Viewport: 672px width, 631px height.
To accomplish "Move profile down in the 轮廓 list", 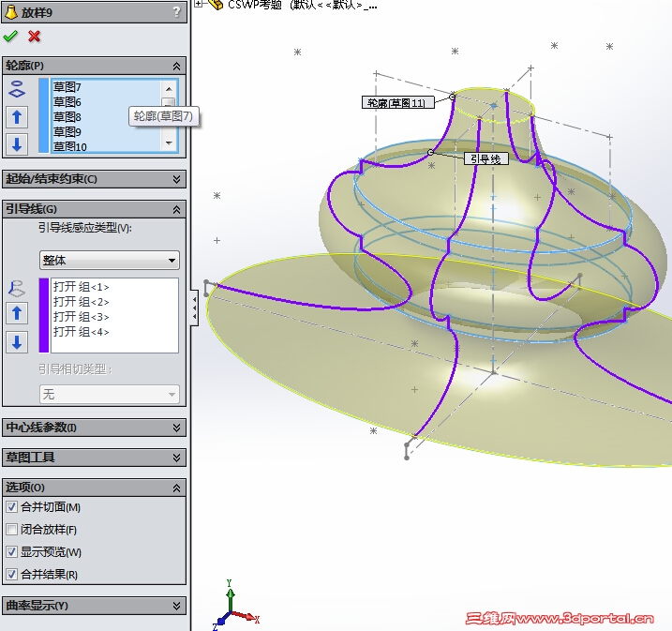I will click(x=17, y=144).
